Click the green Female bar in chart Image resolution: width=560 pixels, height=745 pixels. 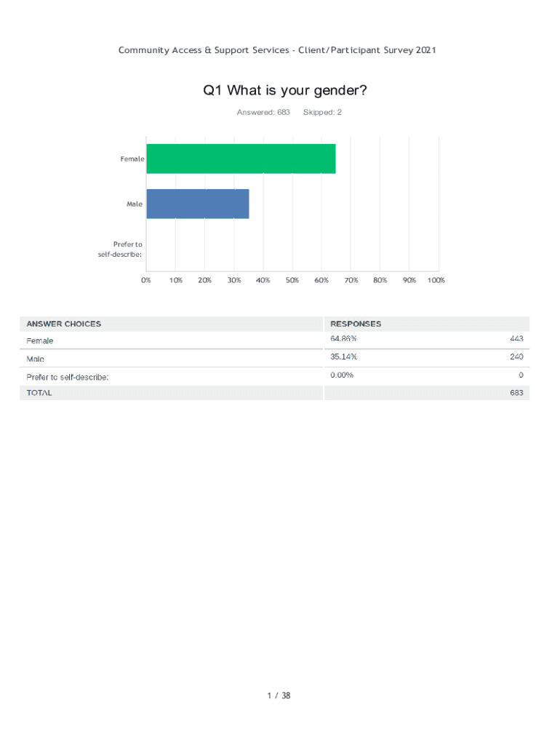click(241, 159)
